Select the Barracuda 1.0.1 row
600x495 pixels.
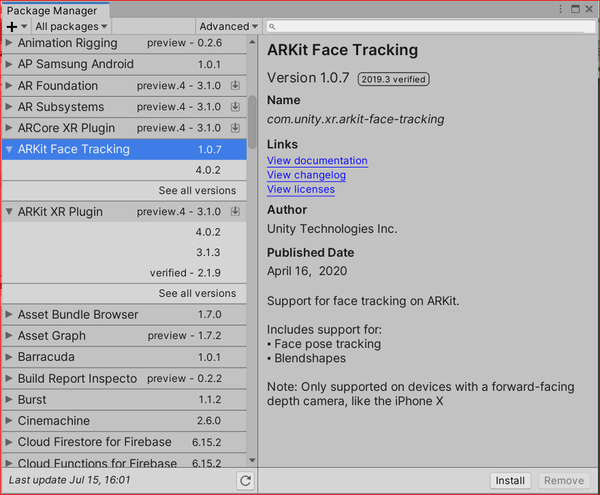[x=124, y=357]
